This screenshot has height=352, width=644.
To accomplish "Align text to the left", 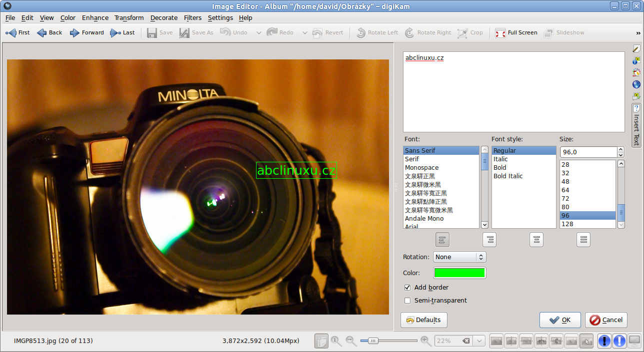I will [442, 240].
